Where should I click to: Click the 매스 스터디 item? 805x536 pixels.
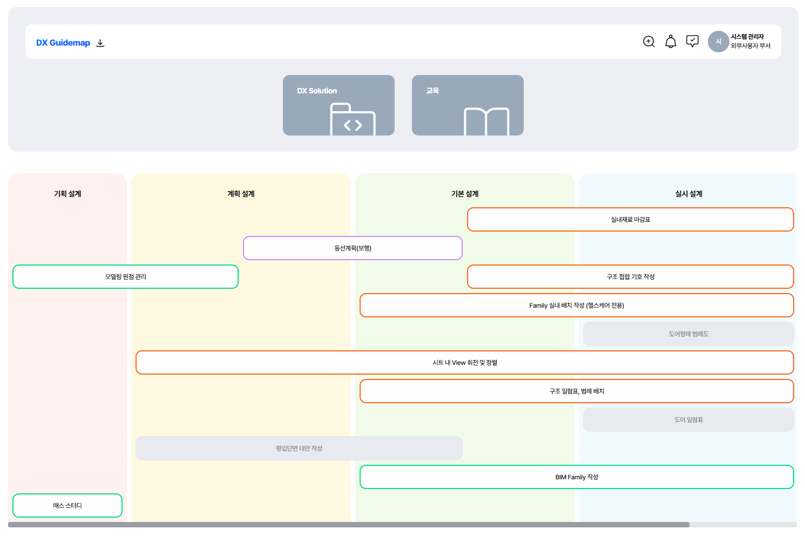point(67,505)
